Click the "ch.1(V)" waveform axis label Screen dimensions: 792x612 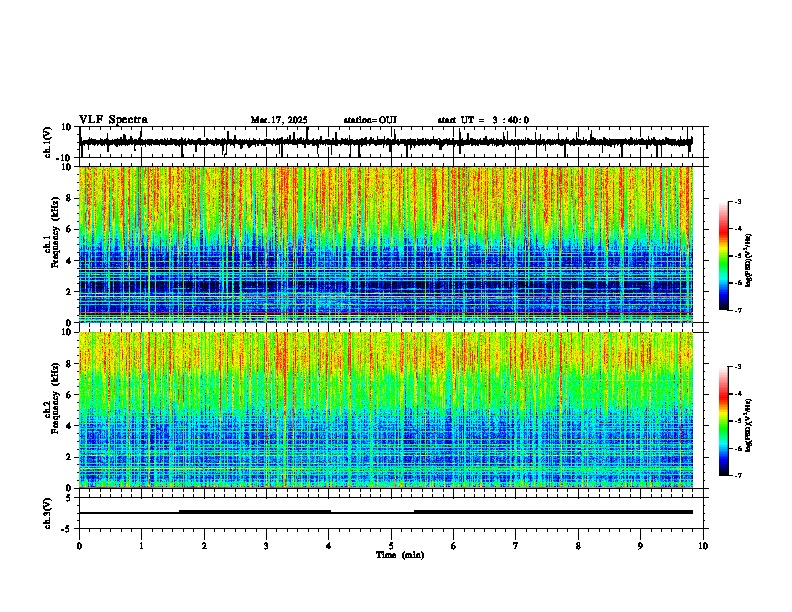pos(48,142)
